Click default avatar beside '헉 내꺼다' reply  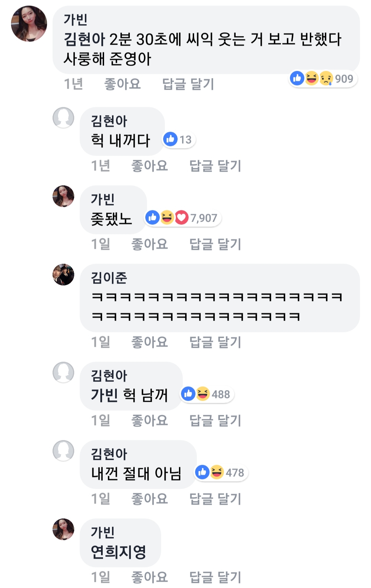point(63,118)
